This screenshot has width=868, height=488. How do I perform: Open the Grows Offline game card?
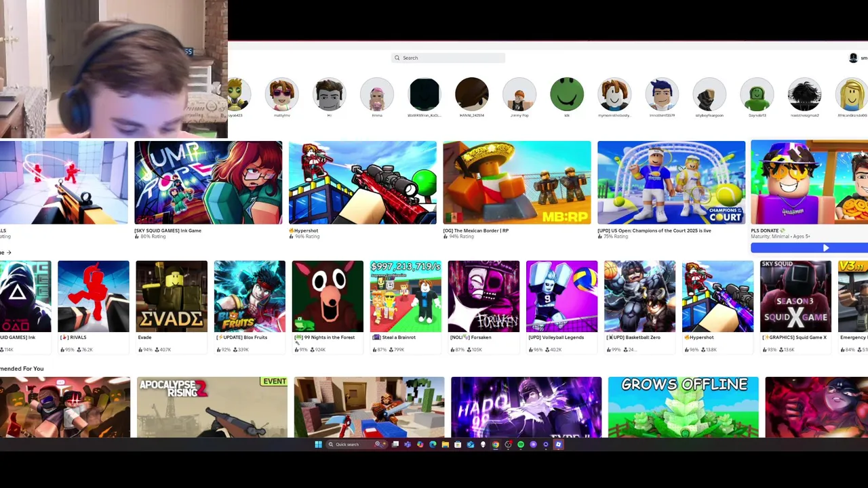(x=683, y=407)
